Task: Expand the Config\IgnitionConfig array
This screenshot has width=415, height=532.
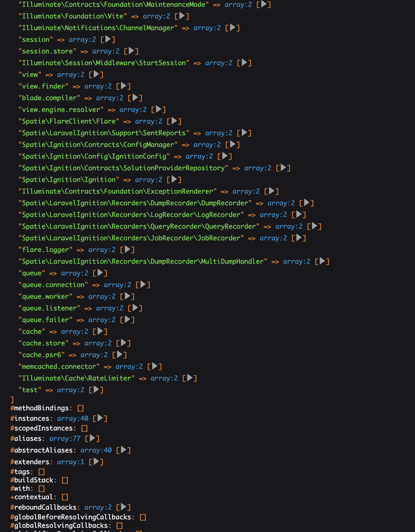Action: tap(225, 156)
